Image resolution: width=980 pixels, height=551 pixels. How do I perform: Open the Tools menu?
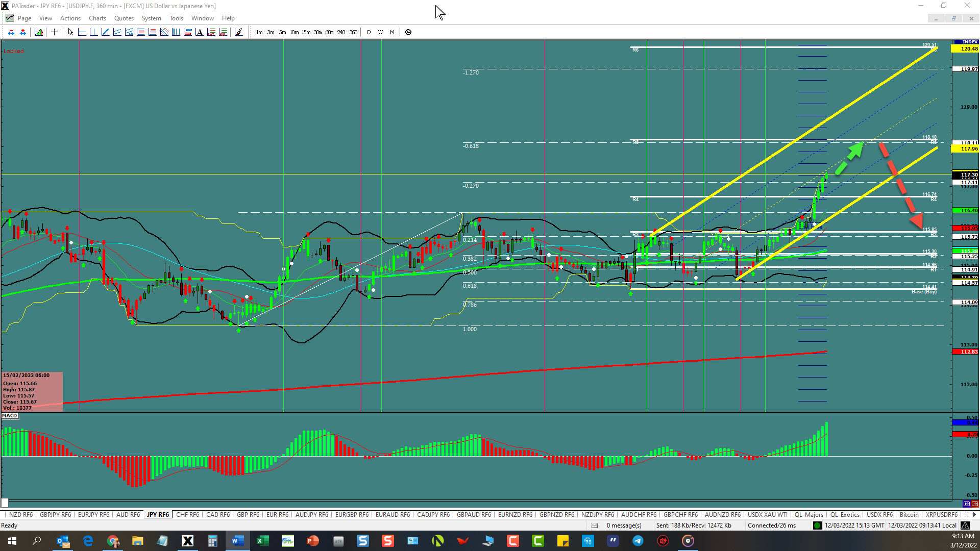click(176, 18)
